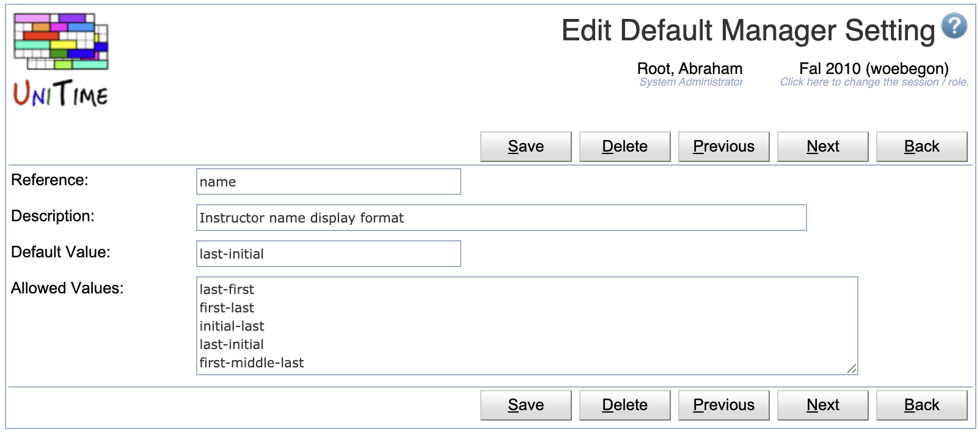This screenshot has width=980, height=434.
Task: Focus the Reference input field
Action: pyautogui.click(x=329, y=182)
